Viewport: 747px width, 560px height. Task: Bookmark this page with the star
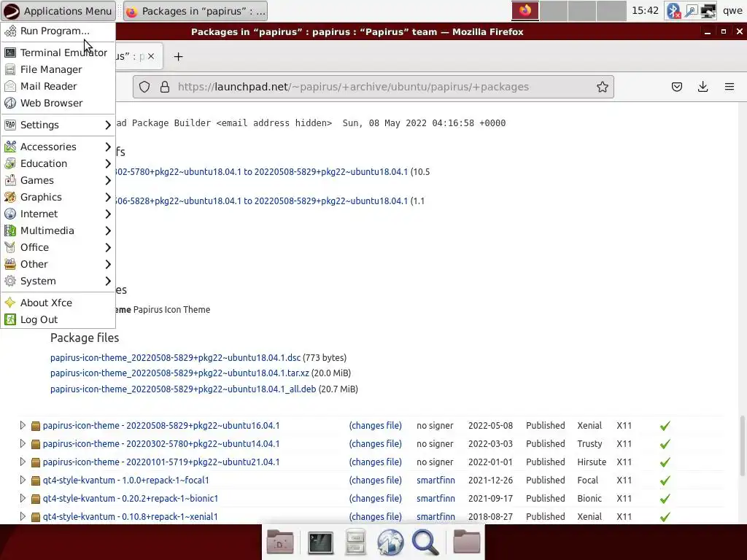[602, 87]
